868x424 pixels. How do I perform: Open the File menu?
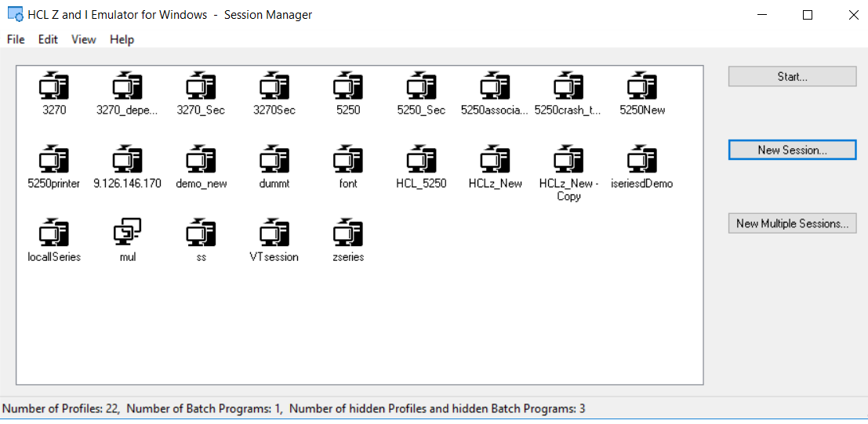coord(16,39)
